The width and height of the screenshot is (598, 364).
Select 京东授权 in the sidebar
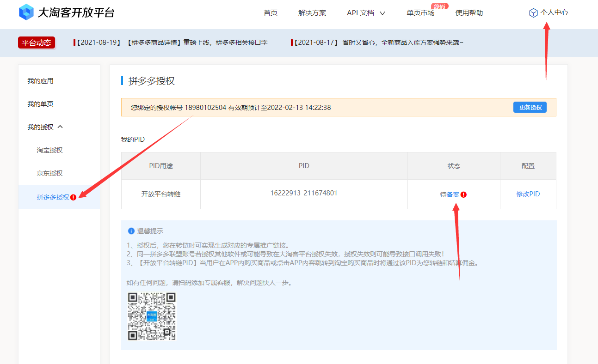tap(49, 173)
